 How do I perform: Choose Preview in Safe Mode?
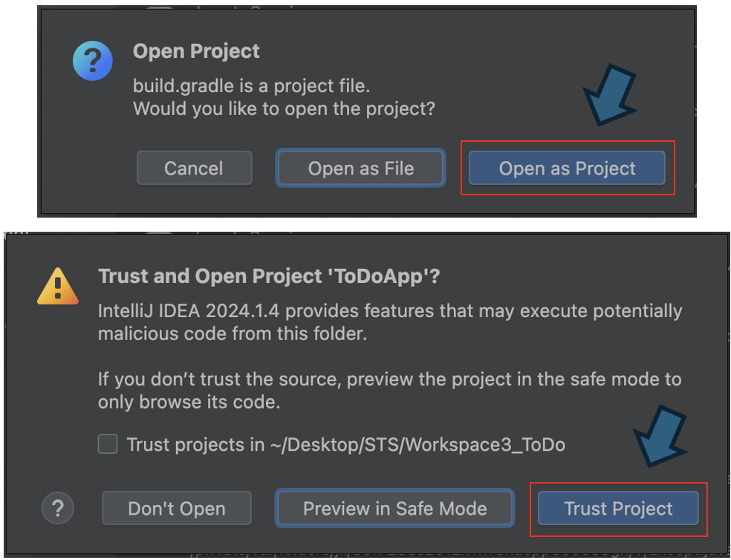pyautogui.click(x=394, y=508)
